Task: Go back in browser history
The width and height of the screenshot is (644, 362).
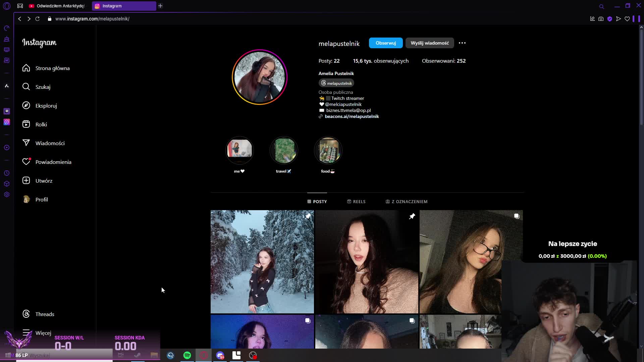Action: click(20, 19)
